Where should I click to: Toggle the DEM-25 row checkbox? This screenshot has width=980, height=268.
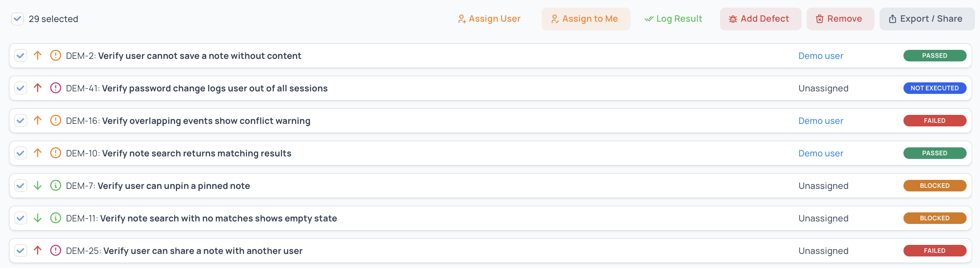tap(21, 251)
